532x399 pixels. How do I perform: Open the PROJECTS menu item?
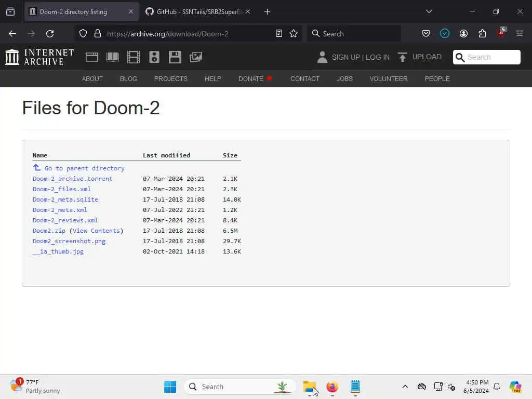[170, 79]
